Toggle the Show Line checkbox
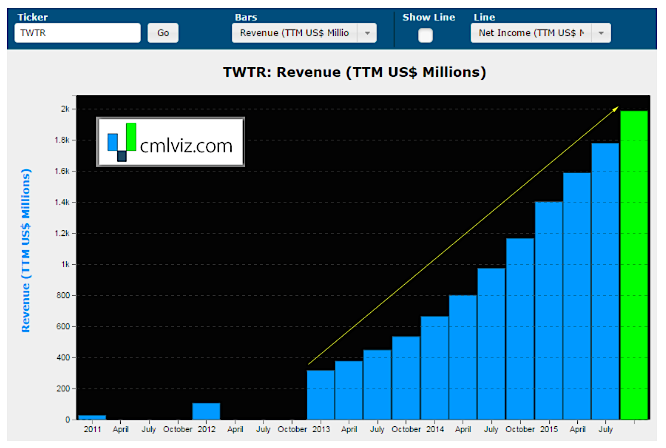 425,35
